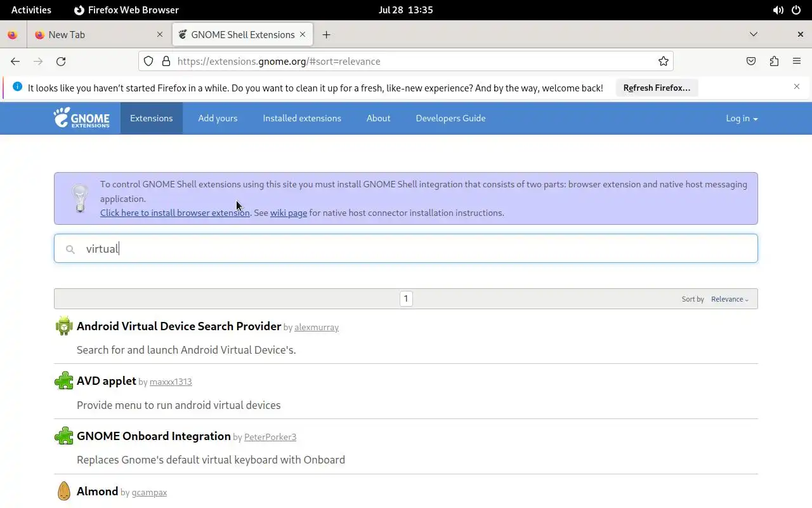Image resolution: width=812 pixels, height=508 pixels.
Task: Open Firefox hamburger application menu
Action: point(797,62)
